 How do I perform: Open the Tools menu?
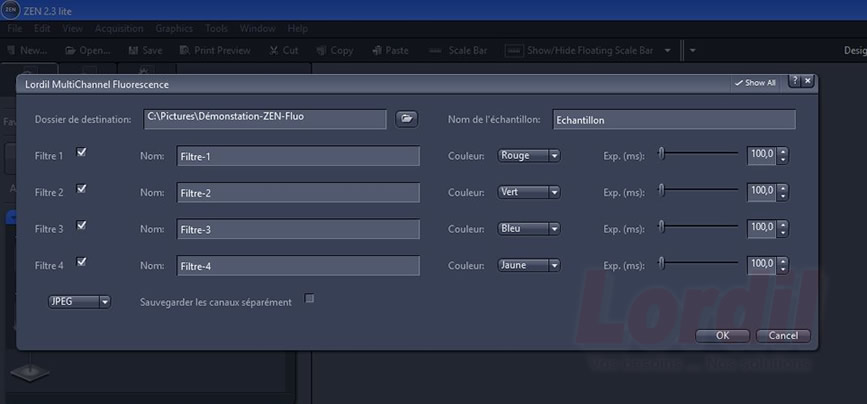[x=217, y=28]
